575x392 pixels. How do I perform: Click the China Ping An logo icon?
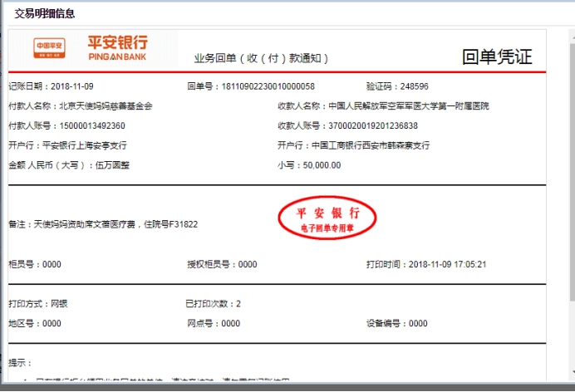tap(49, 48)
